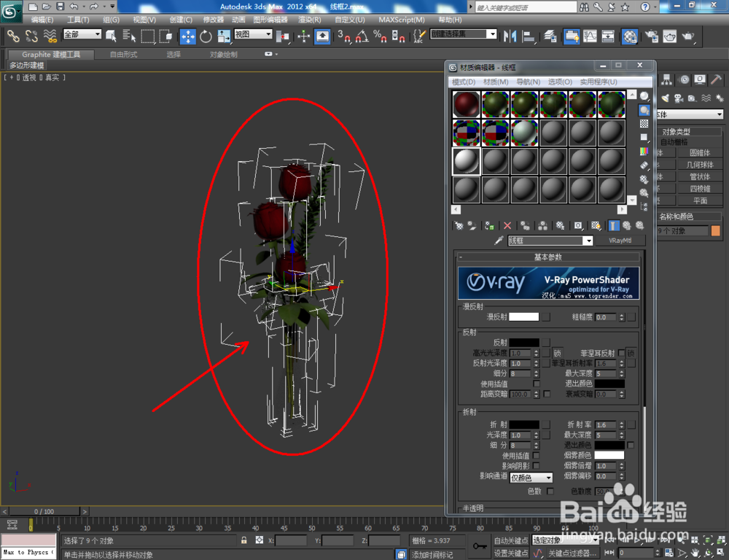Image resolution: width=729 pixels, height=560 pixels.
Task: Open the 创建选择集 named selection dropdown
Action: click(x=464, y=34)
